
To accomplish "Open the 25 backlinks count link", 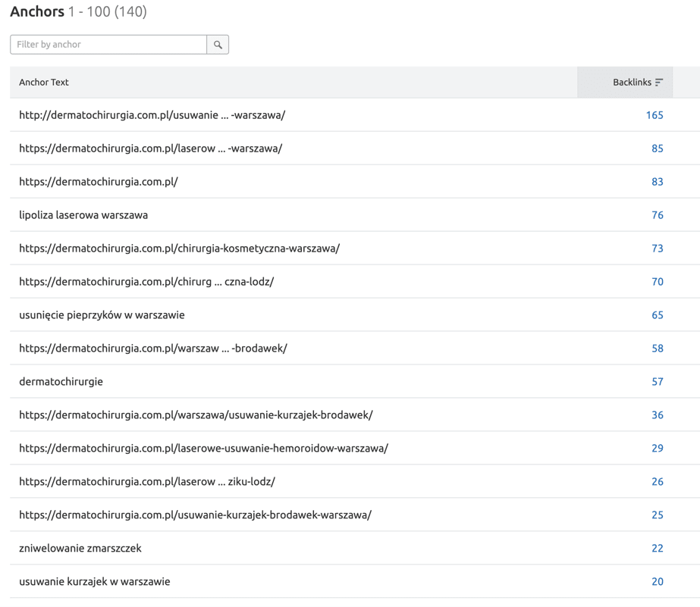I will (x=657, y=515).
